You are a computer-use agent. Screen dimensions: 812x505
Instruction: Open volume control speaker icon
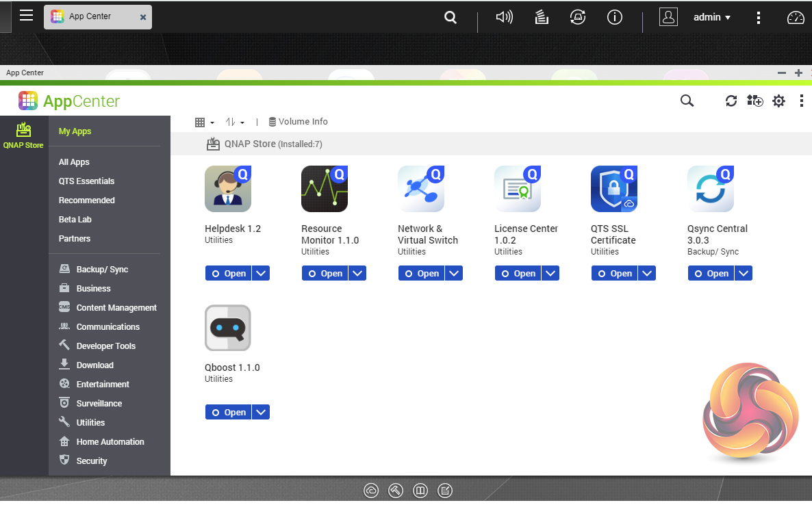pos(504,17)
